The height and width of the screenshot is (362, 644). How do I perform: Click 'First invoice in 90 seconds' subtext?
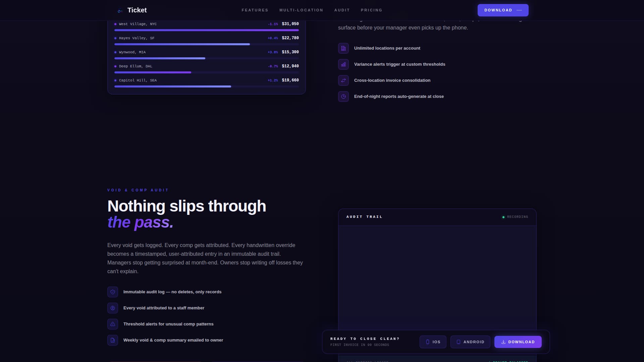pyautogui.click(x=360, y=345)
